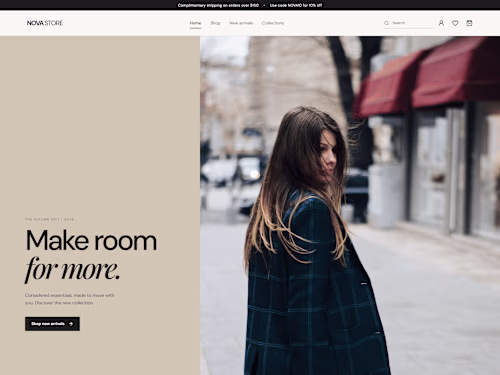The image size is (500, 375).
Task: Click the hero photo of woman
Action: 350,205
